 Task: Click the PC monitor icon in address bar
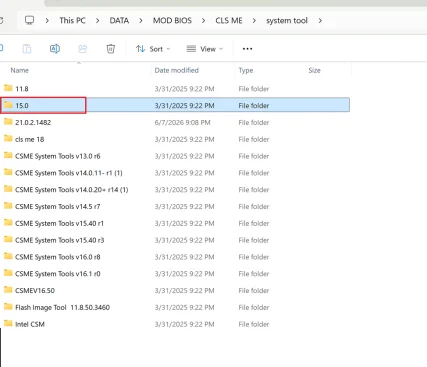[30, 20]
